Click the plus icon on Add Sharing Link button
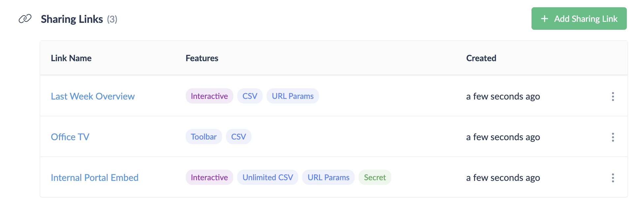This screenshot has height=205, width=644. tap(544, 19)
